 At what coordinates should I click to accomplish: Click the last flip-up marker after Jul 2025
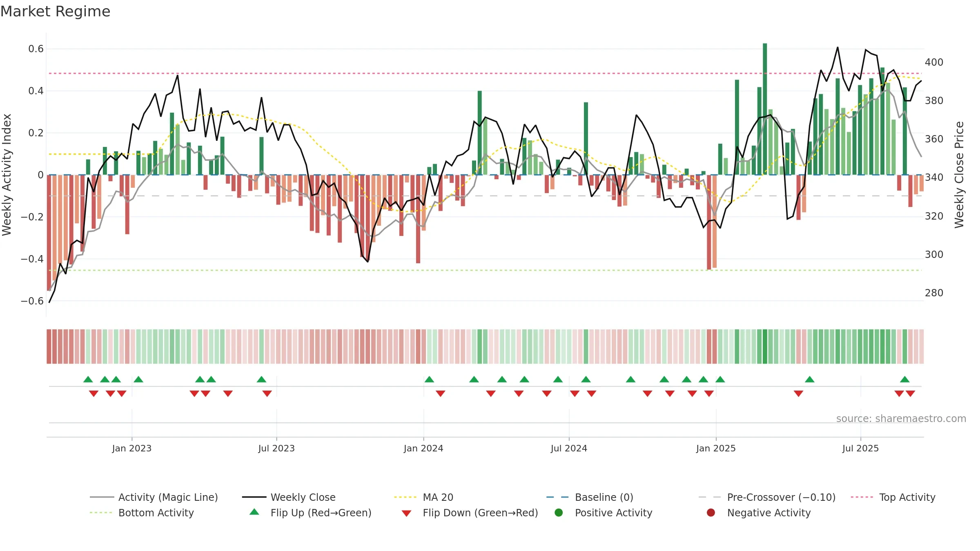(905, 379)
